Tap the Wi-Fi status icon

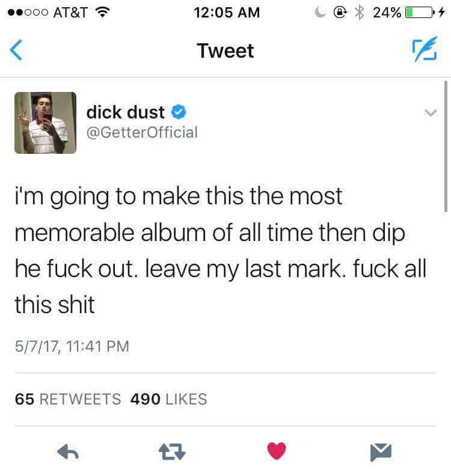103,12
